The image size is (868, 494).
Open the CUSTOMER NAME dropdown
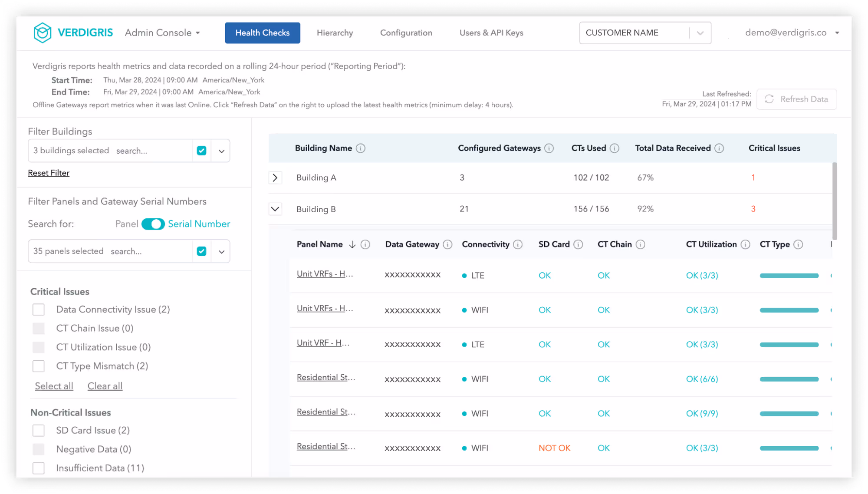click(645, 33)
